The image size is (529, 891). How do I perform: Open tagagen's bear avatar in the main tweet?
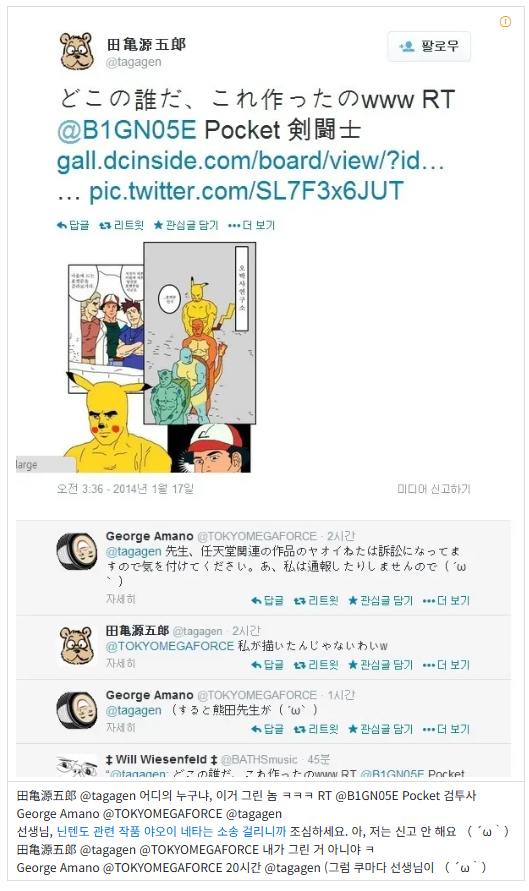pyautogui.click(x=78, y=52)
